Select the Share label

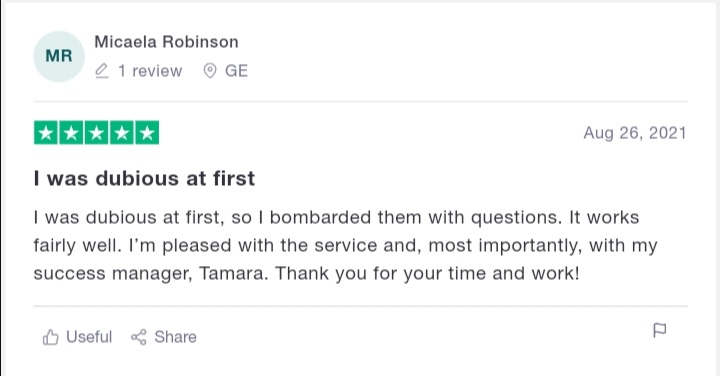click(175, 337)
